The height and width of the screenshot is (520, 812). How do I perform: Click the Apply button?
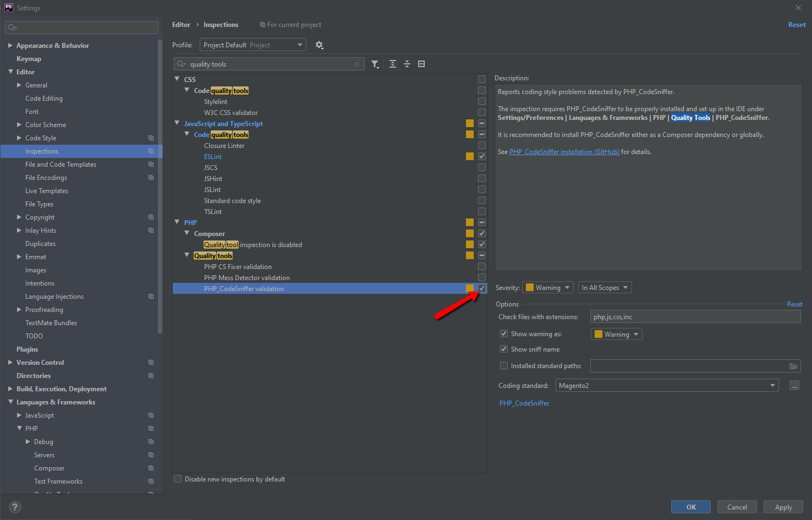click(783, 507)
